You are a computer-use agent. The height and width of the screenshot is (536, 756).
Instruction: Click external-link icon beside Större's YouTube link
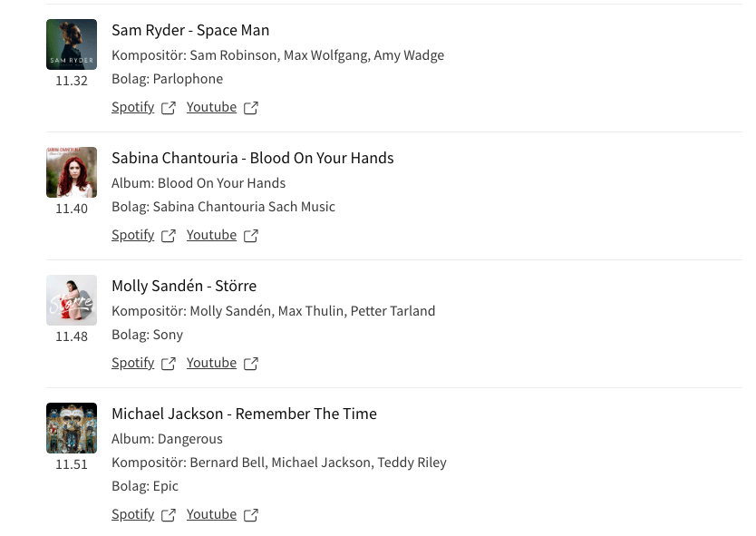pos(251,364)
